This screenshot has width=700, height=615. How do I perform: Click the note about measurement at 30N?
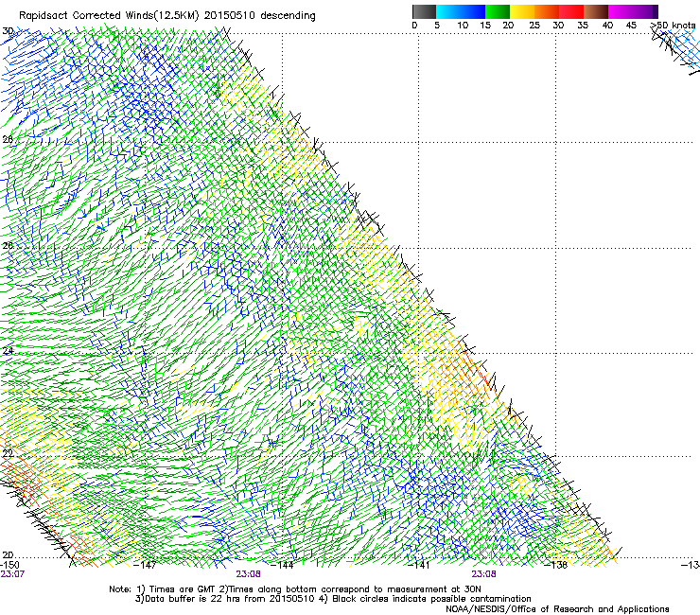pos(352,589)
